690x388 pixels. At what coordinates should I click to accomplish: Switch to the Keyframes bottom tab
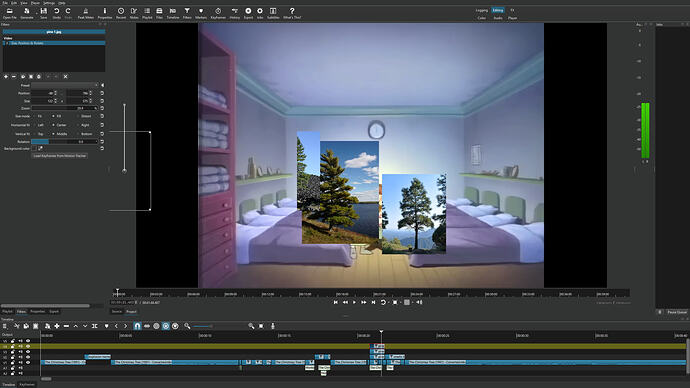[x=27, y=384]
